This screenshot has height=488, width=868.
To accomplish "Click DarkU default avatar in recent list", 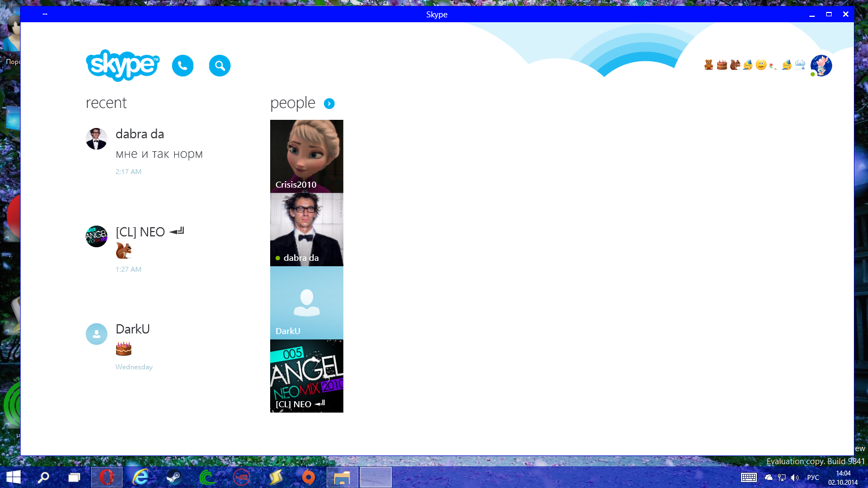I will click(97, 334).
